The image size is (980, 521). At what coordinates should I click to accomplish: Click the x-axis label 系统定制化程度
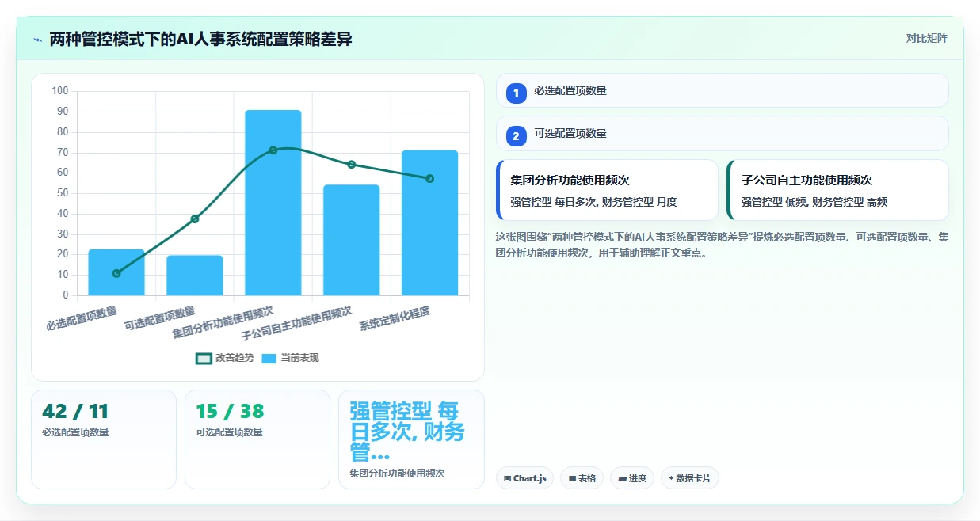(395, 318)
